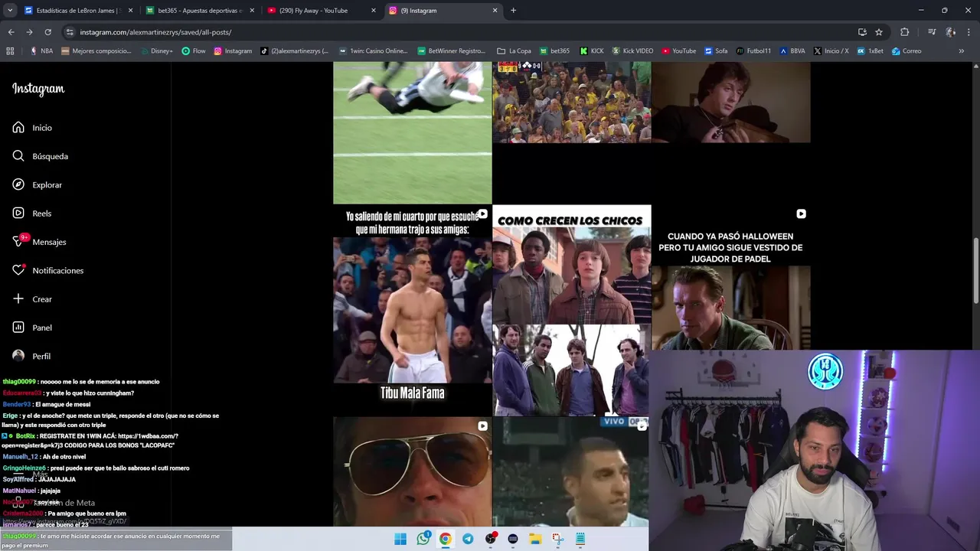Open BBVA bookmark
The width and height of the screenshot is (980, 551).
792,51
